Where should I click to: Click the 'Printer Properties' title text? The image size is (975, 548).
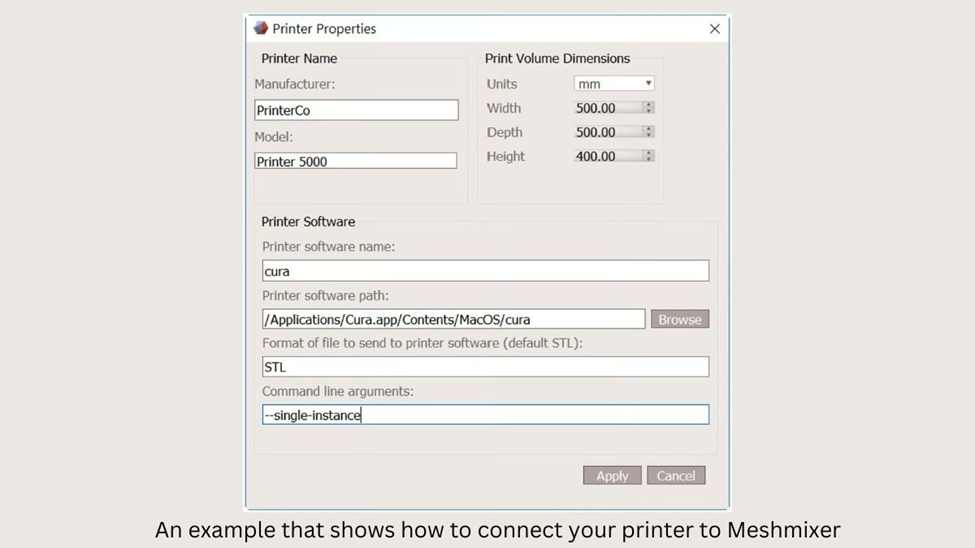[324, 29]
